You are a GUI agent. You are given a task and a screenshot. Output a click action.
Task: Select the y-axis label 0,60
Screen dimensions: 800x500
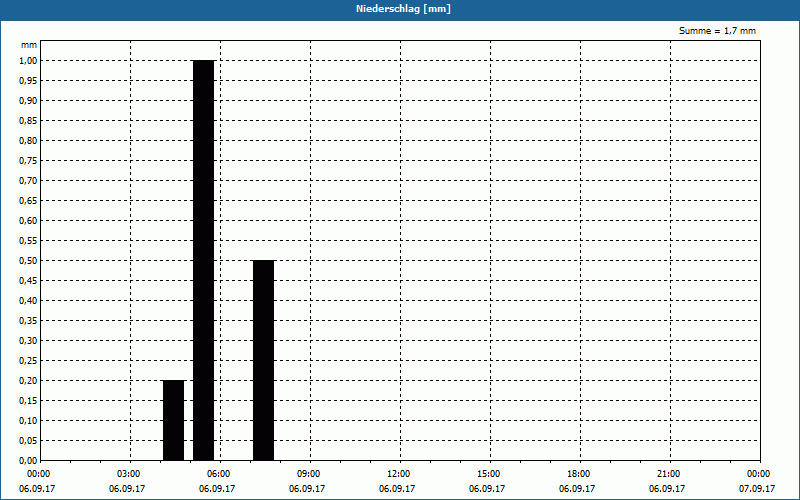[x=28, y=220]
